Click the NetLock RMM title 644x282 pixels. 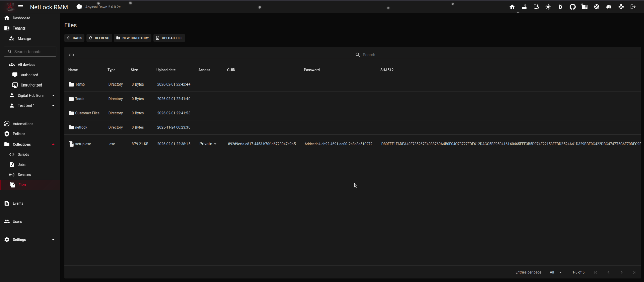(x=49, y=7)
